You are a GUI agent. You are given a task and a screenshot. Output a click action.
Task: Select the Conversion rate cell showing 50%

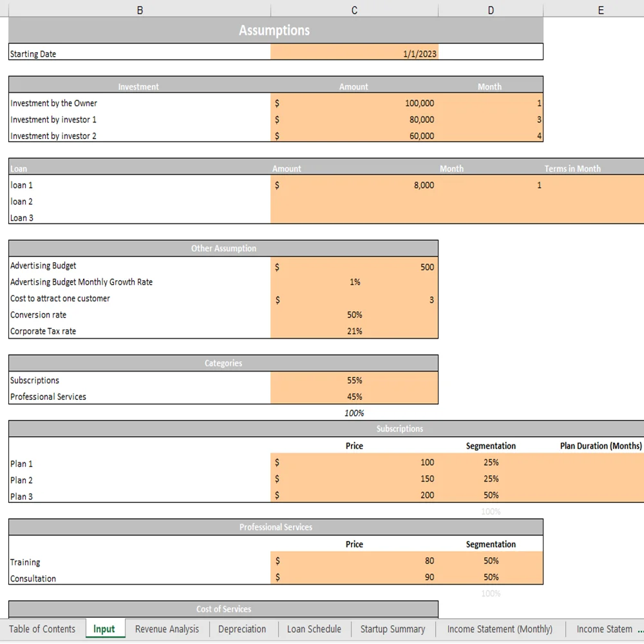pos(354,315)
